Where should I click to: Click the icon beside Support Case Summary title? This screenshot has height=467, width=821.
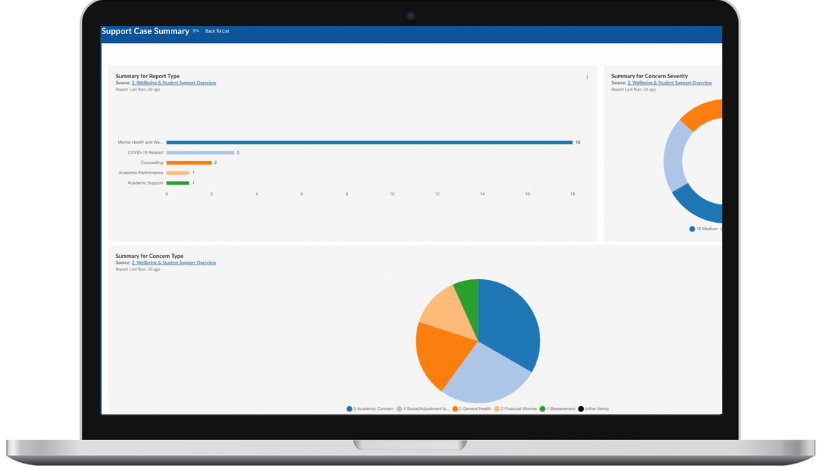coord(196,31)
